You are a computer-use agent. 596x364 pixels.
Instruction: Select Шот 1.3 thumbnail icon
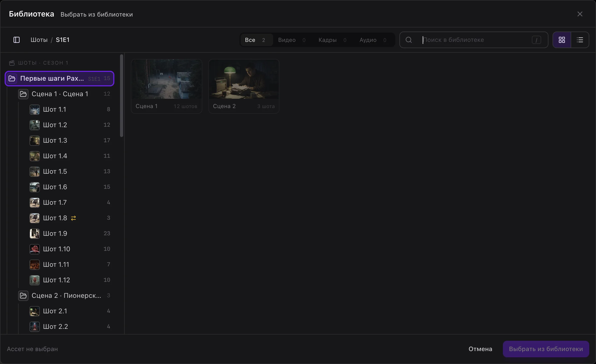coord(35,140)
